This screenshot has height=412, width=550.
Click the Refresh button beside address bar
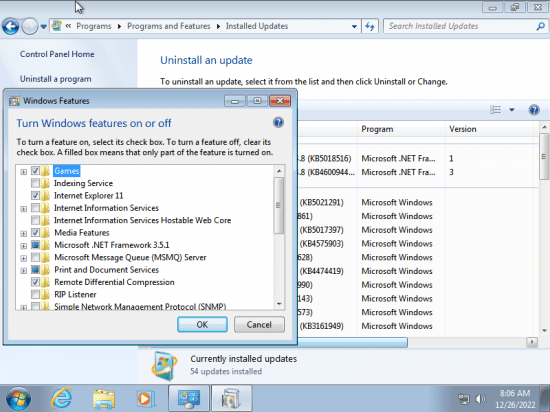click(370, 26)
